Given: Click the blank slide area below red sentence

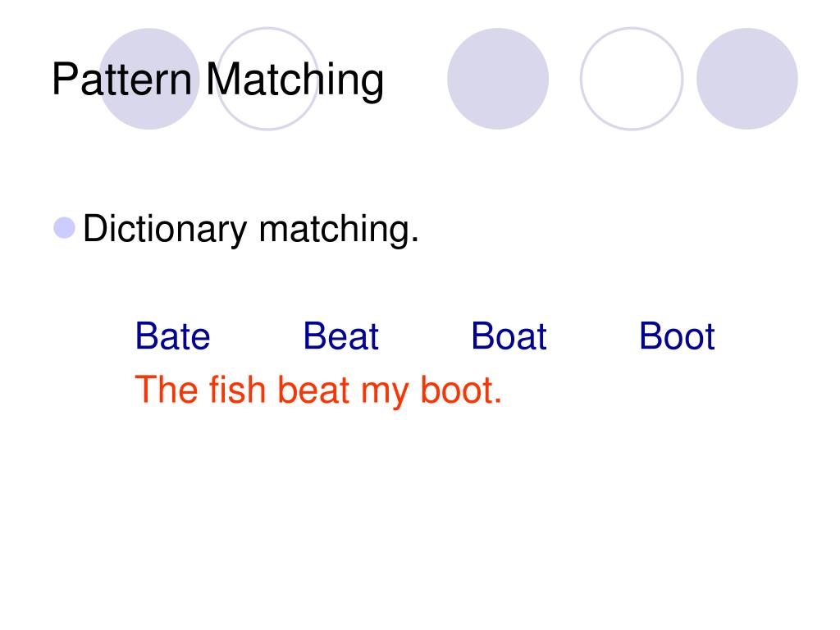Looking at the screenshot, I should (x=420, y=514).
